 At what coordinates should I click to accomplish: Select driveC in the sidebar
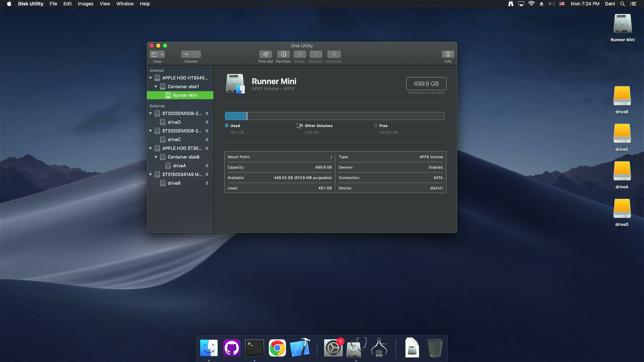point(180,139)
